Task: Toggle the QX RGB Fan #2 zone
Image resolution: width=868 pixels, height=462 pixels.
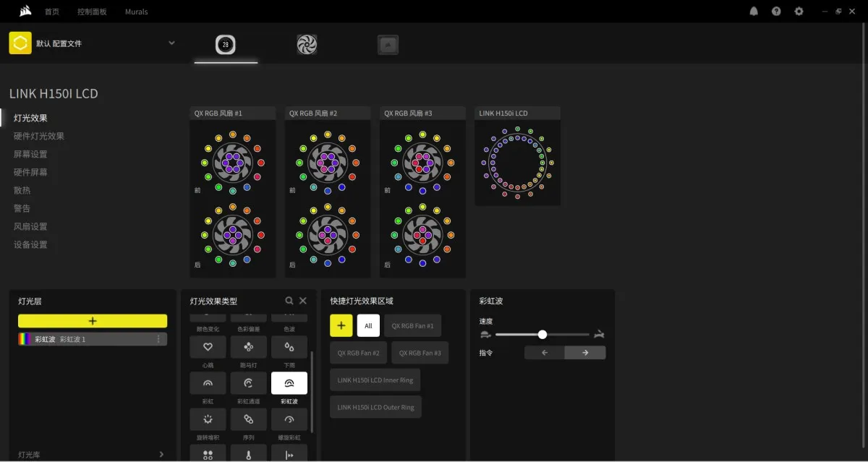Action: tap(359, 353)
